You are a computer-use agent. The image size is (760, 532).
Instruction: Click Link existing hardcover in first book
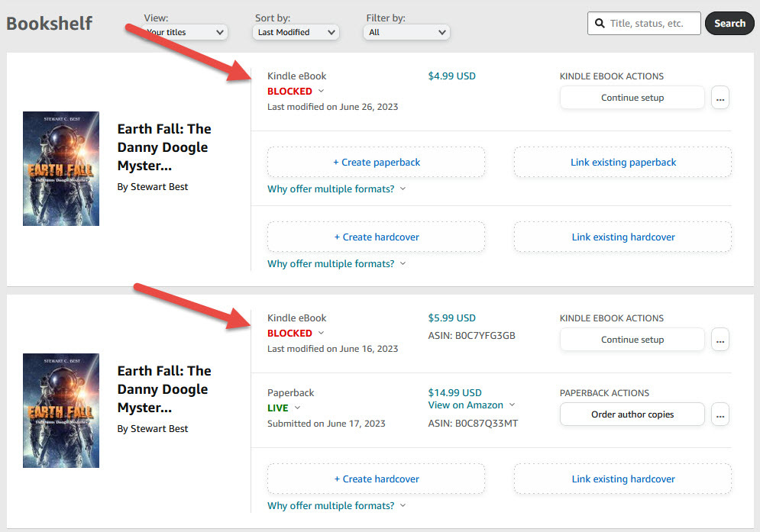click(x=623, y=237)
